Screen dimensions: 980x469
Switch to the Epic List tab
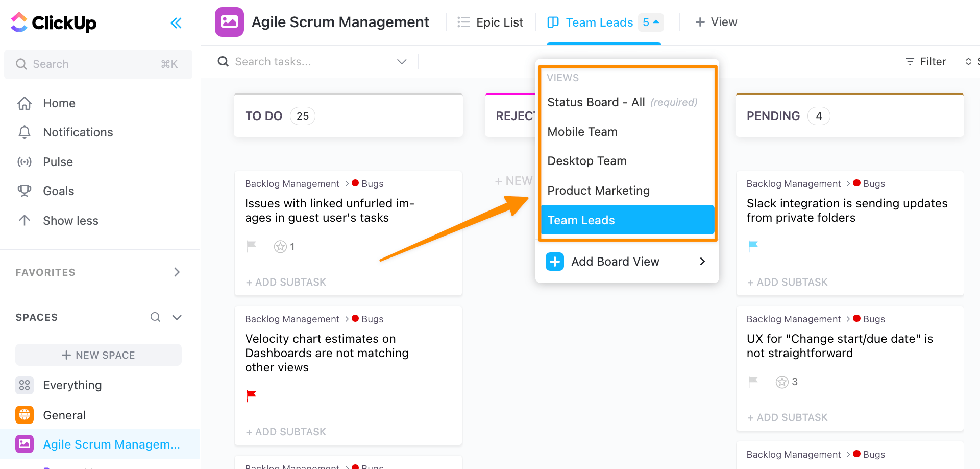pyautogui.click(x=491, y=22)
